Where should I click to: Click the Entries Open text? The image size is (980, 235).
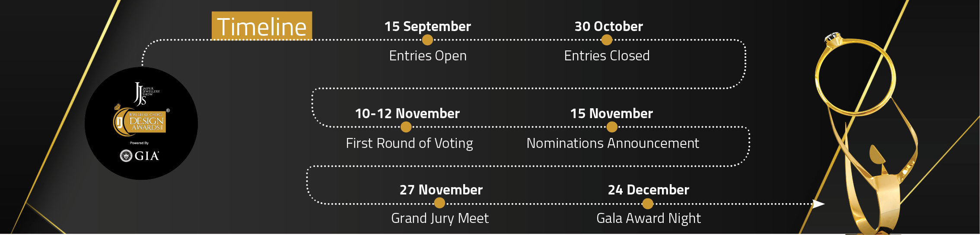(428, 56)
